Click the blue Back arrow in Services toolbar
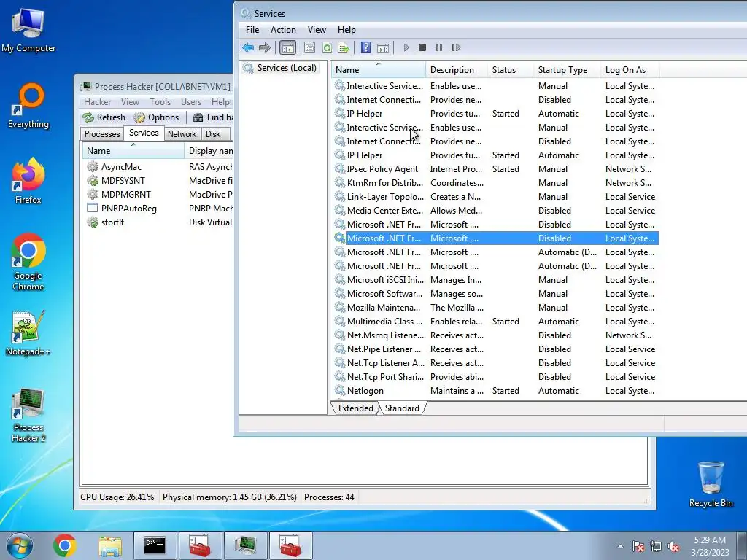747x560 pixels. (x=248, y=47)
